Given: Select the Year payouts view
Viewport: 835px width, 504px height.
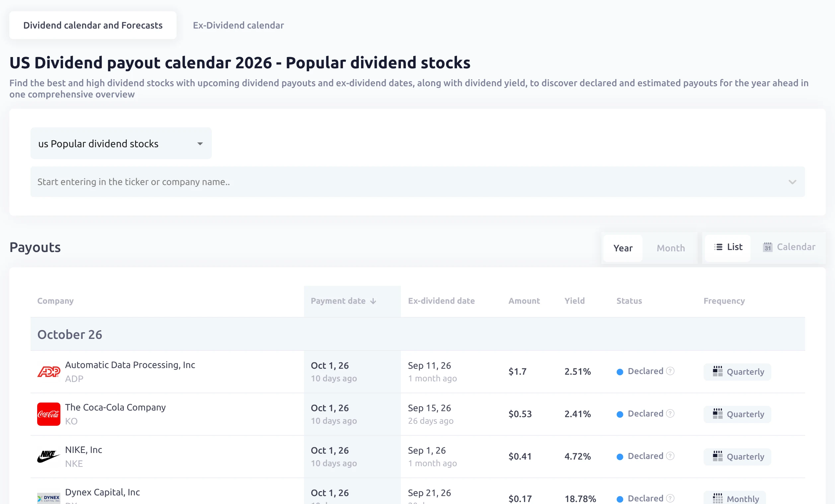Looking at the screenshot, I should (x=623, y=248).
